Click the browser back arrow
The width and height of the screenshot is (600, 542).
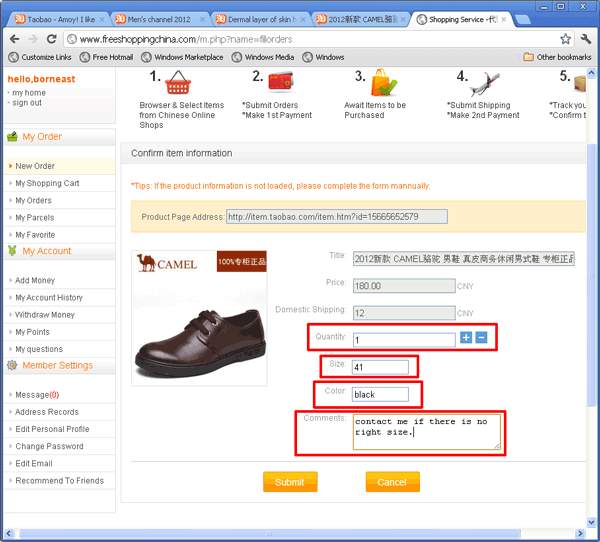15,39
